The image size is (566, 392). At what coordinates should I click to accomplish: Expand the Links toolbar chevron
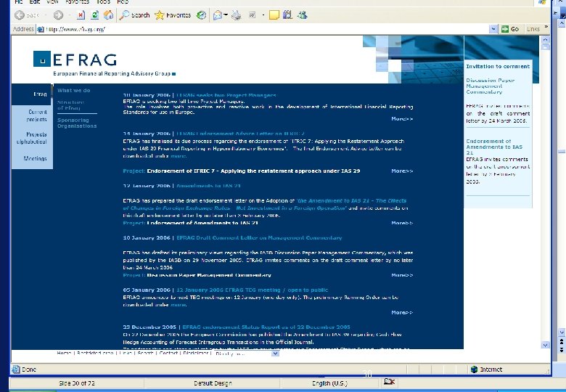coord(546,27)
